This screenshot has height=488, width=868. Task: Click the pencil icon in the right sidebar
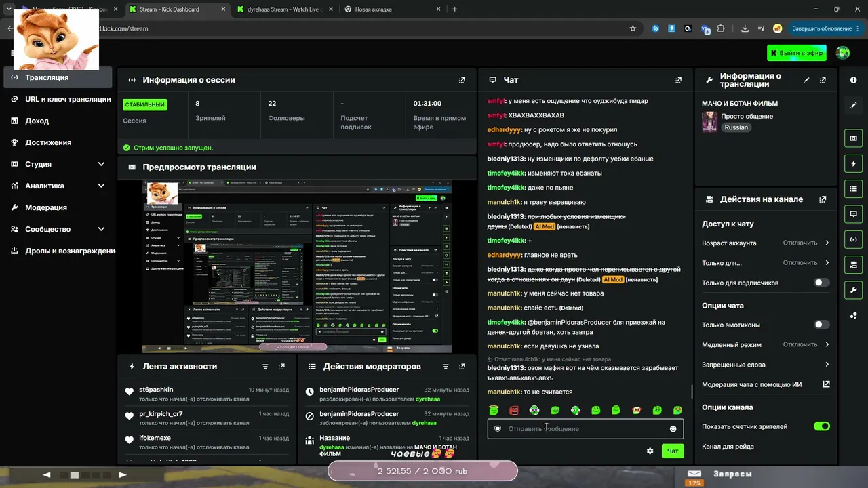(853, 106)
